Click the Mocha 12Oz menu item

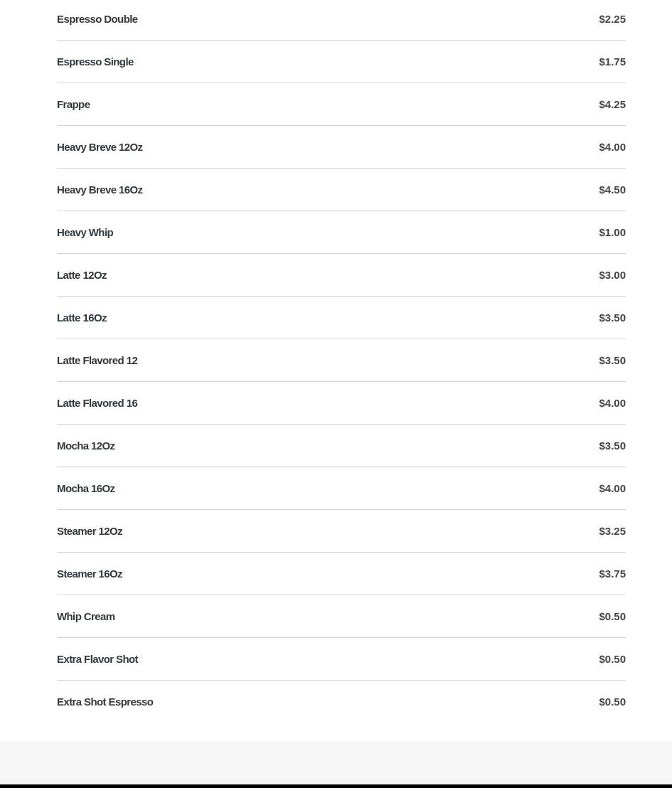(x=86, y=446)
